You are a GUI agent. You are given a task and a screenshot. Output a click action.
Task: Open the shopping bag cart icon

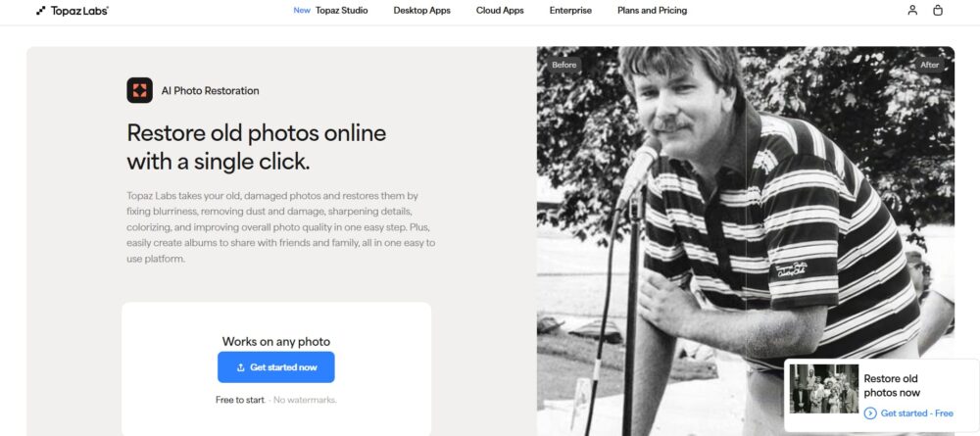938,11
